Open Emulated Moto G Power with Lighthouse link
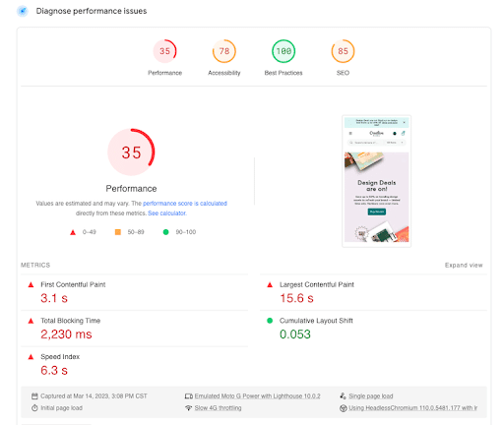504x425 pixels. 257,396
